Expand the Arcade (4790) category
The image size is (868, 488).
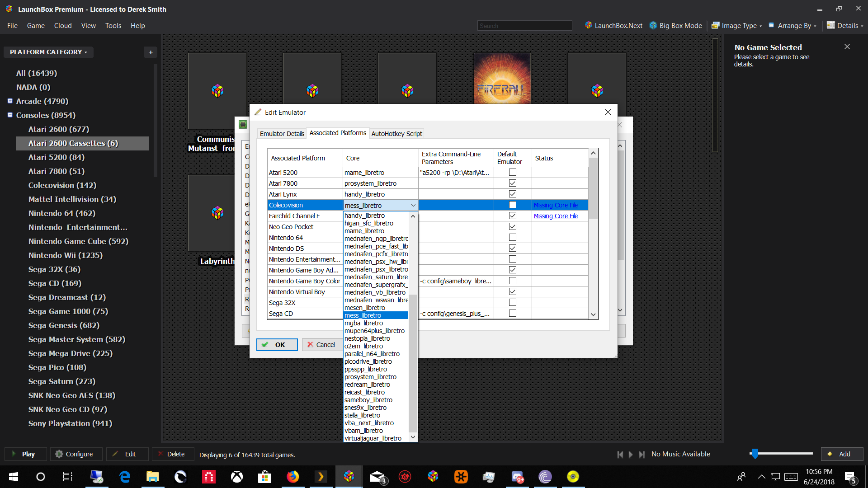click(10, 101)
